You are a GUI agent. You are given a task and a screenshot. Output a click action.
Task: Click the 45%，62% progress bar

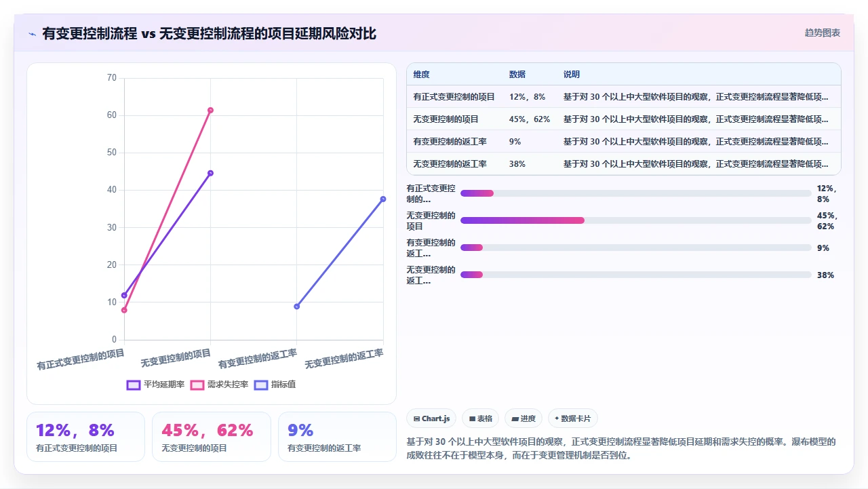coord(636,220)
